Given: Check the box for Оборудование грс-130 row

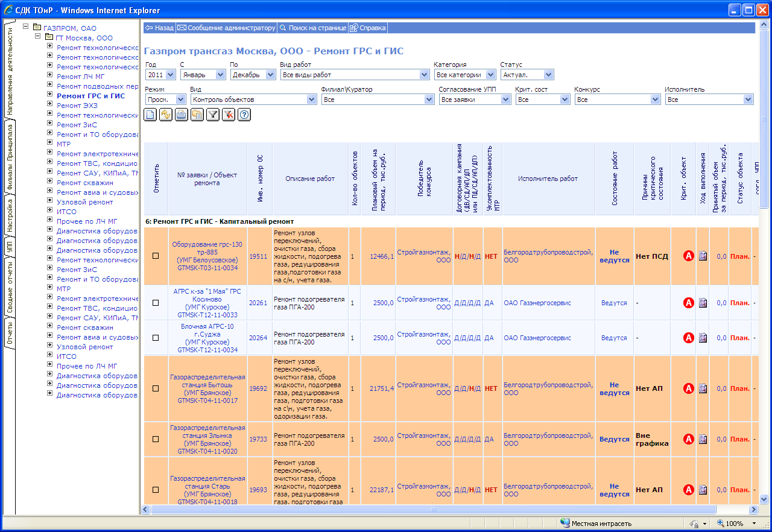Looking at the screenshot, I should pos(156,256).
